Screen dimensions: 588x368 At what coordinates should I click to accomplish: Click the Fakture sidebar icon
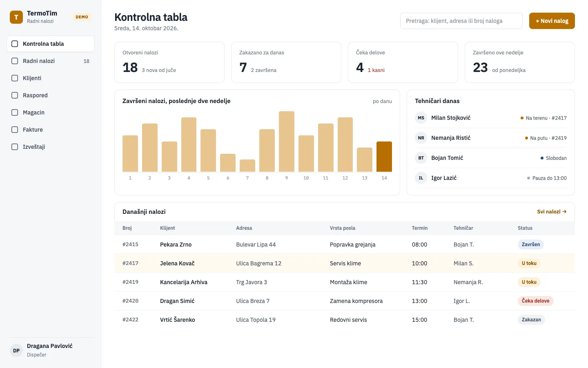click(x=15, y=130)
